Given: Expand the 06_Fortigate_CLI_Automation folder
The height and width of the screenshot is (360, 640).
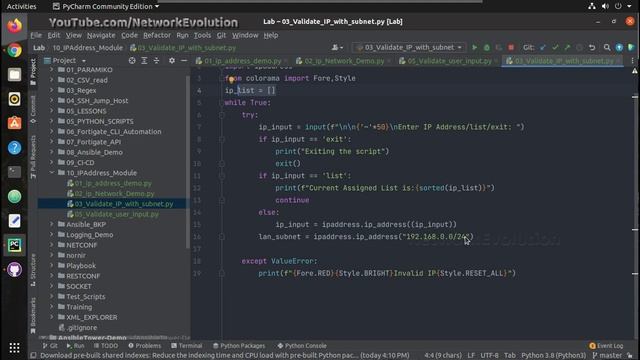Looking at the screenshot, I should point(52,131).
